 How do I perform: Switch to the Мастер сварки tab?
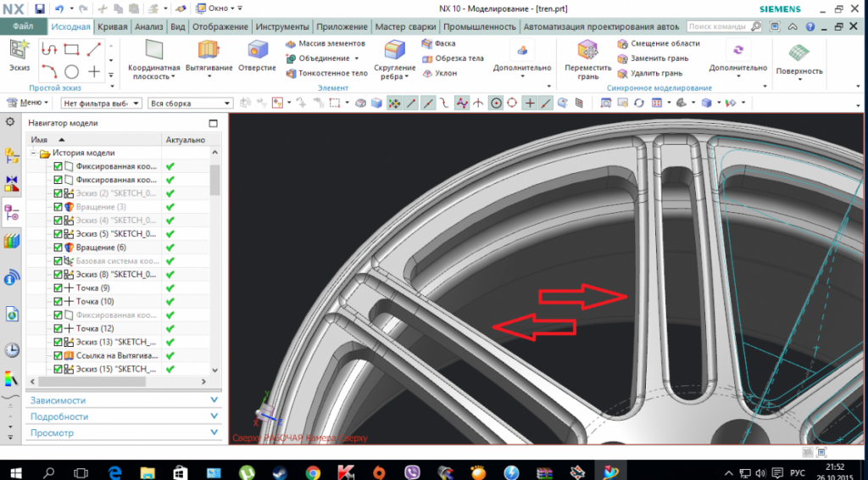[406, 26]
